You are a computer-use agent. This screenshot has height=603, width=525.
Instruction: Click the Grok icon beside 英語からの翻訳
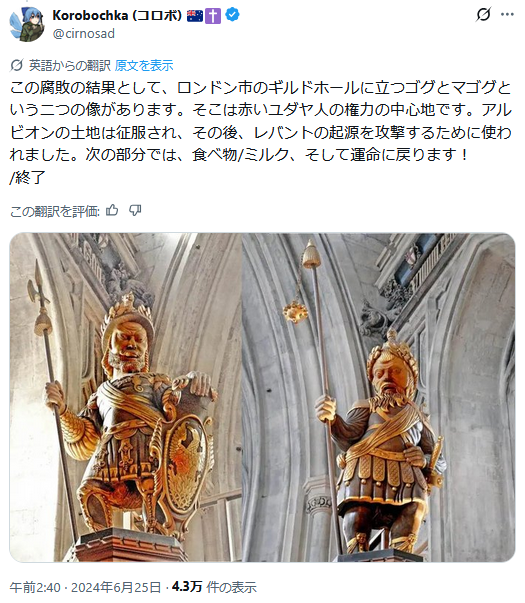pyautogui.click(x=17, y=65)
